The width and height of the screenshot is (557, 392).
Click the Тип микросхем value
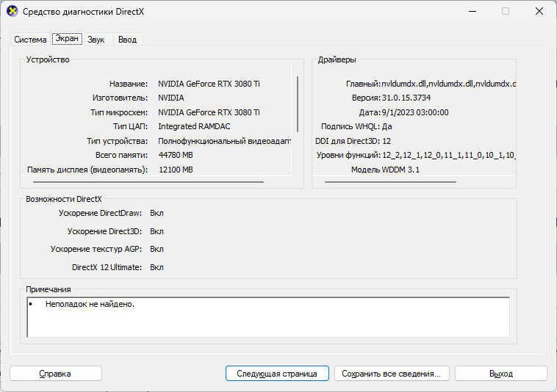point(209,112)
